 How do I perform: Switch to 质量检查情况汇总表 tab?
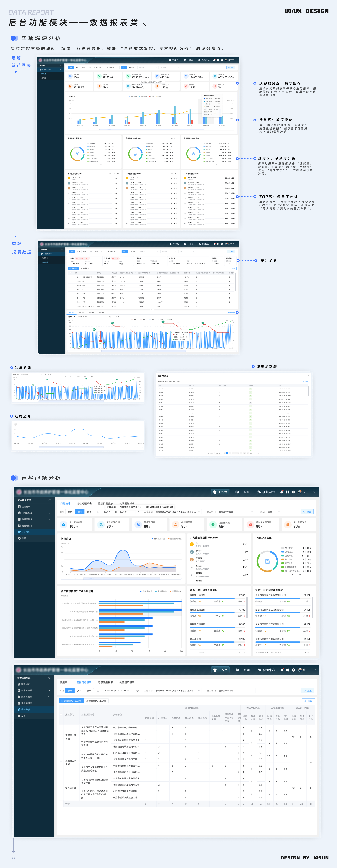point(96,701)
